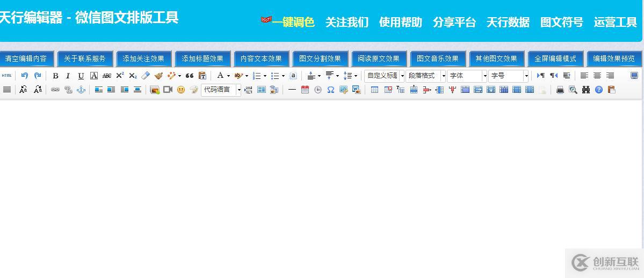Print with the printer icon
Screen dimensions: 644x278
coord(560,90)
